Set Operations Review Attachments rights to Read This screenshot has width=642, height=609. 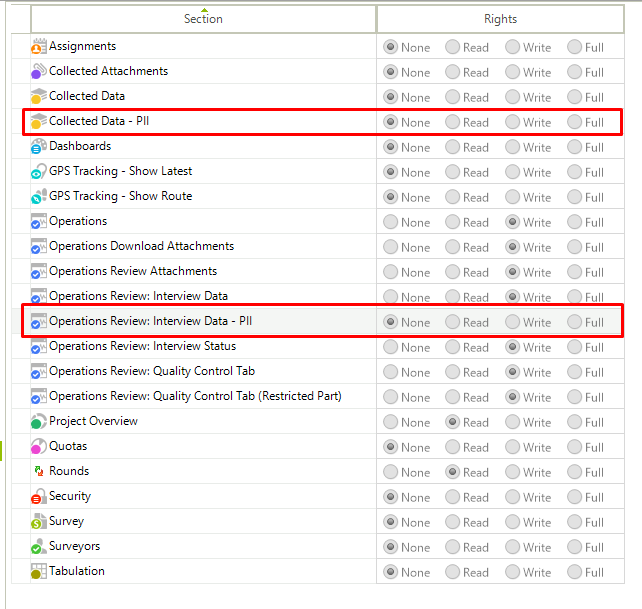click(452, 272)
